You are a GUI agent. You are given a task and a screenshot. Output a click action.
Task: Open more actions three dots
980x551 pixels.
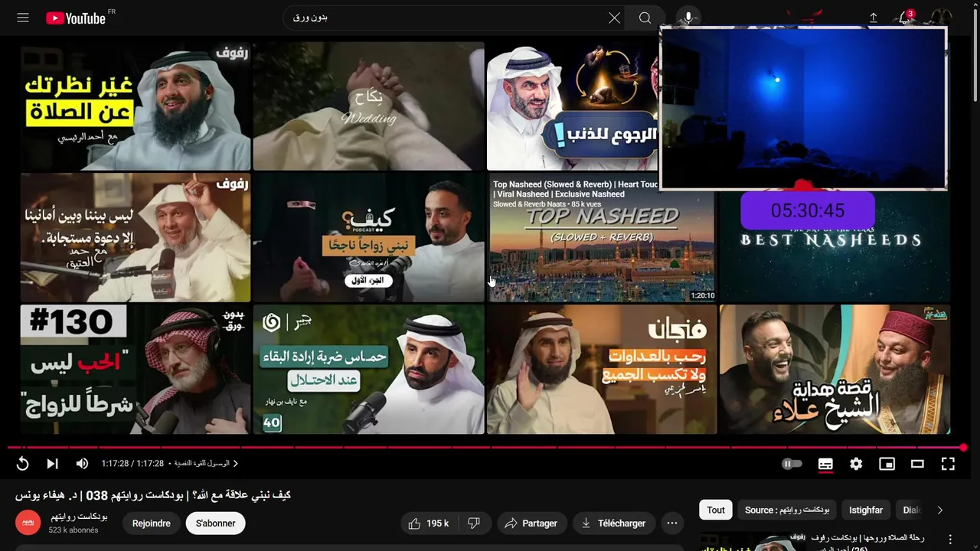pyautogui.click(x=672, y=523)
